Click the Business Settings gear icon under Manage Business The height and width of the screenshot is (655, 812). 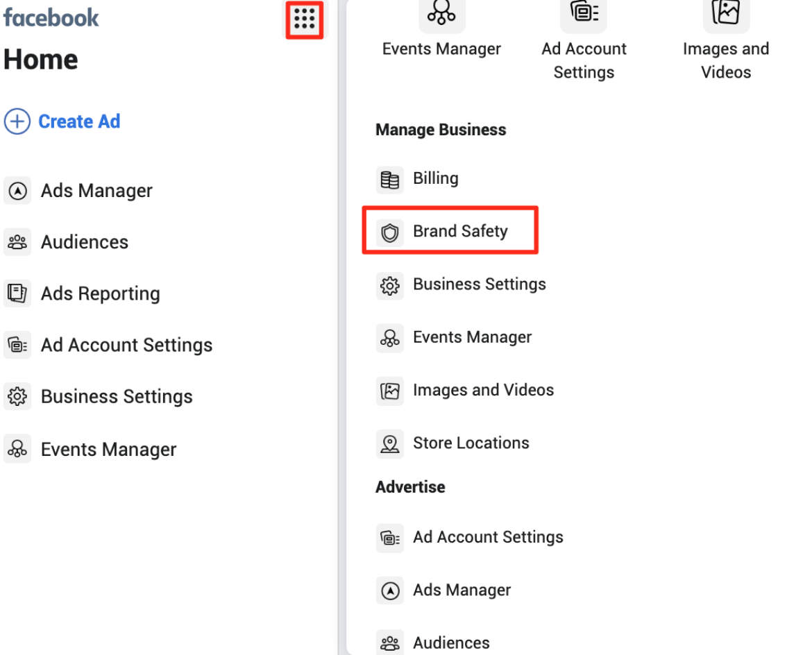(390, 286)
